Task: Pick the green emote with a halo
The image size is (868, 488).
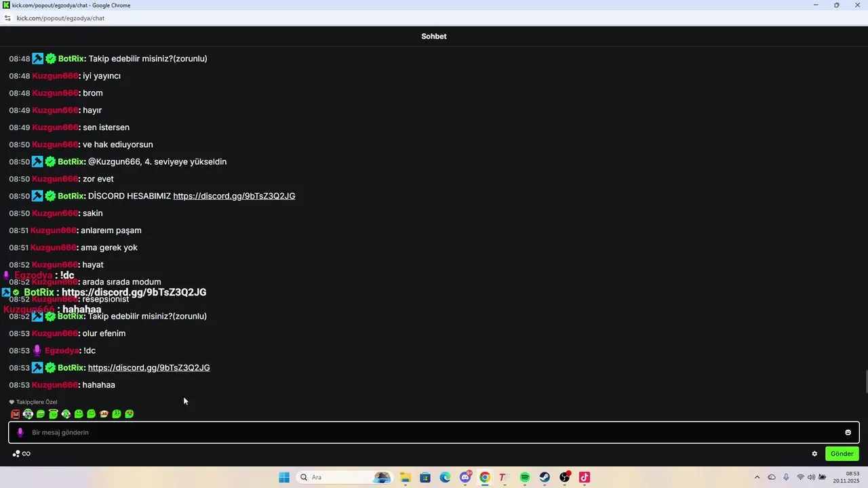Action: [x=54, y=413]
